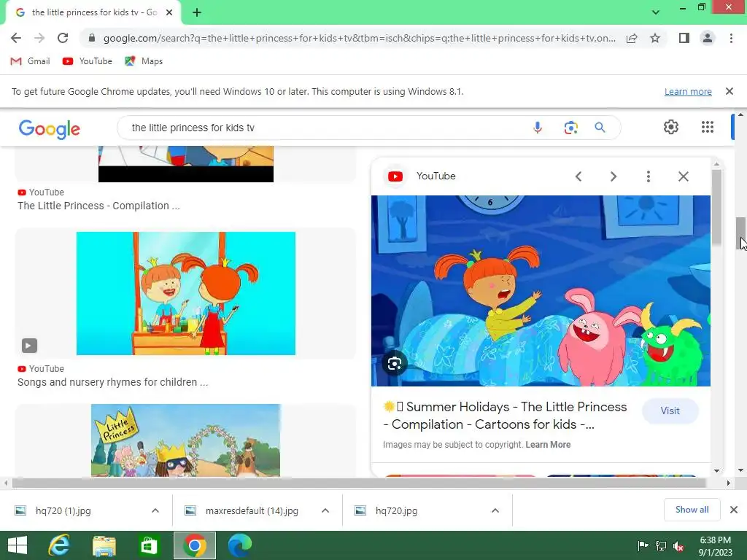
Task: Search by voice microphone icon
Action: coord(538,128)
